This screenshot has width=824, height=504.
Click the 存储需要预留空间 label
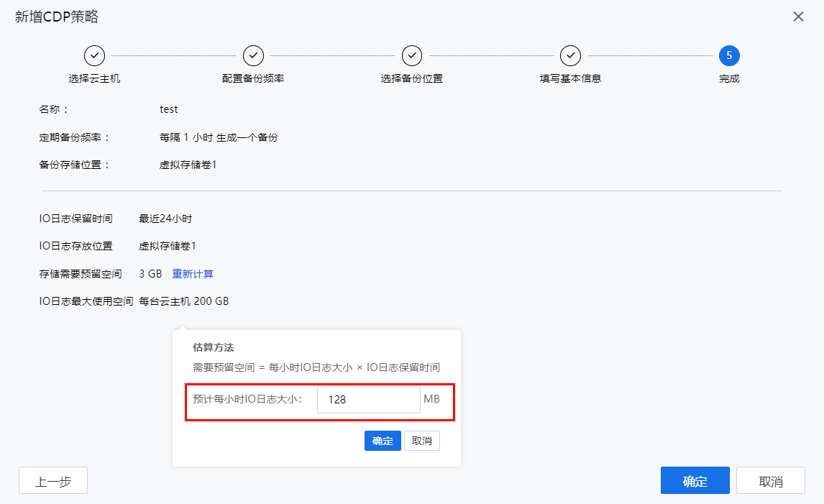click(81, 274)
